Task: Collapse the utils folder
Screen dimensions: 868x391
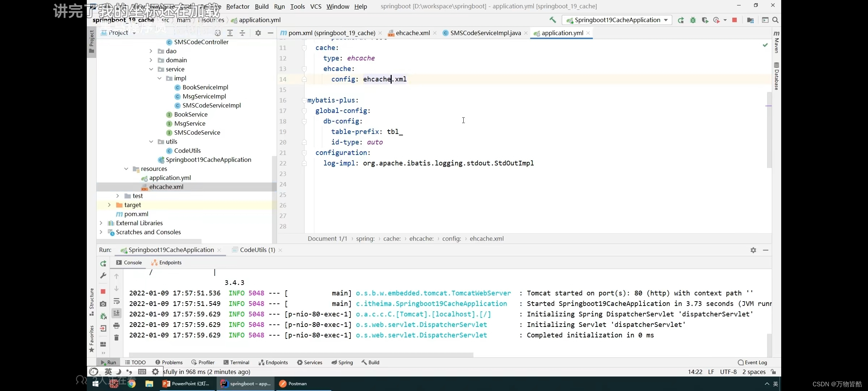Action: tap(151, 142)
